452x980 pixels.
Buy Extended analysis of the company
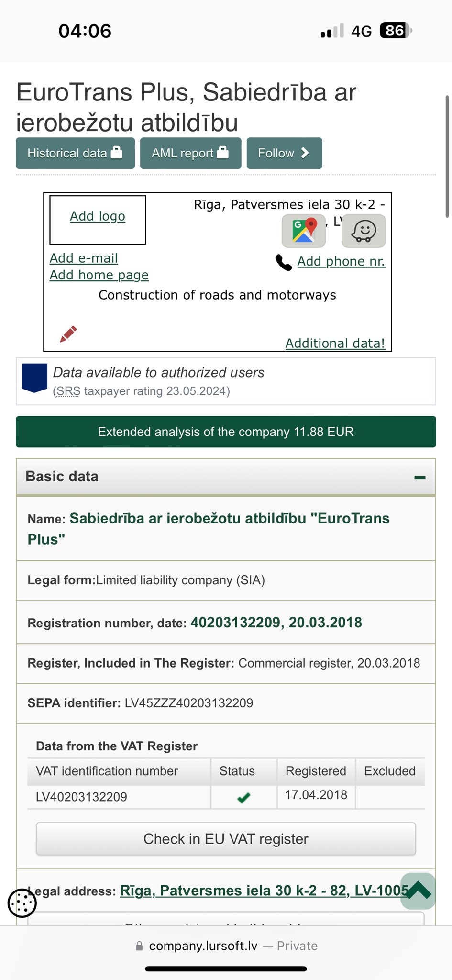(226, 432)
